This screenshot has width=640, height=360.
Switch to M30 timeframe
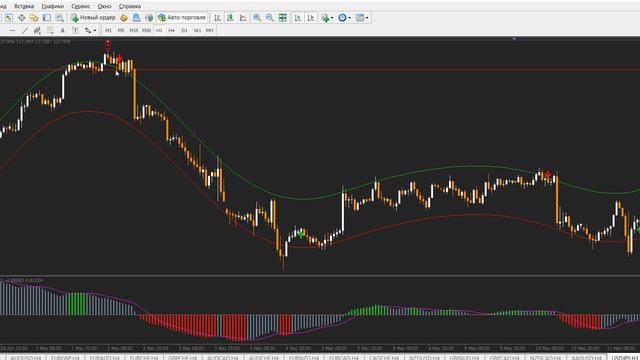(x=147, y=30)
